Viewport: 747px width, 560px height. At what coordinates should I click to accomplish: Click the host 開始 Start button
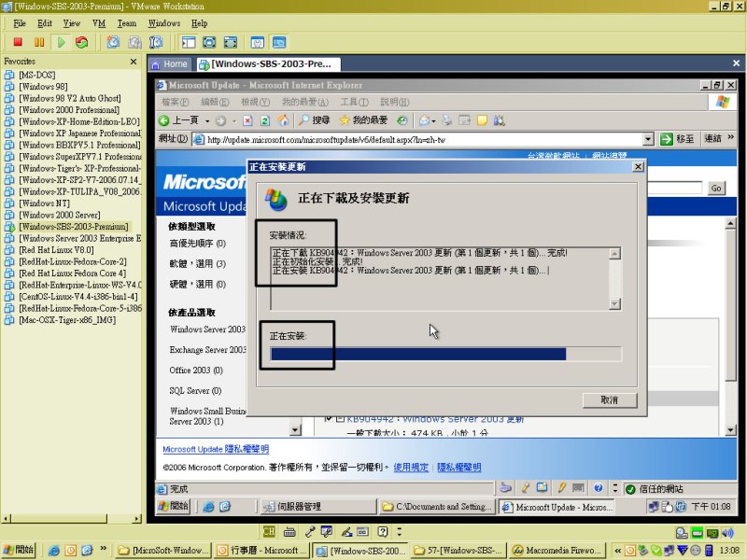[19, 550]
